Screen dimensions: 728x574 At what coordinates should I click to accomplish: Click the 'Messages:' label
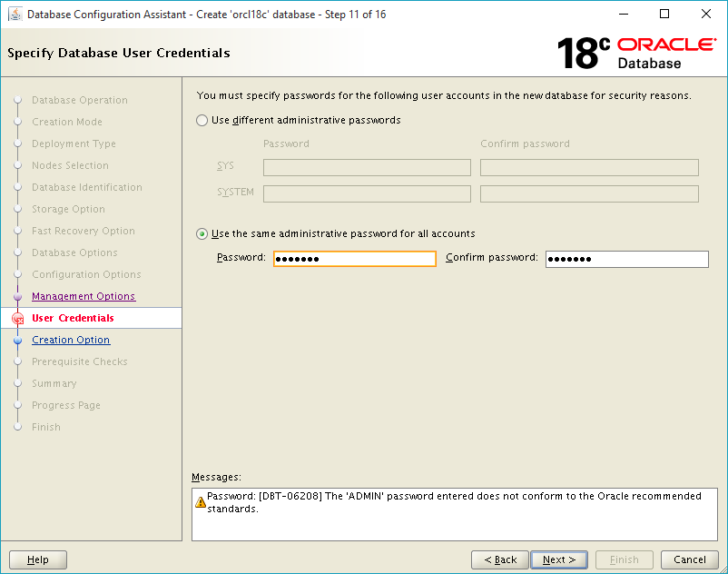pos(216,478)
